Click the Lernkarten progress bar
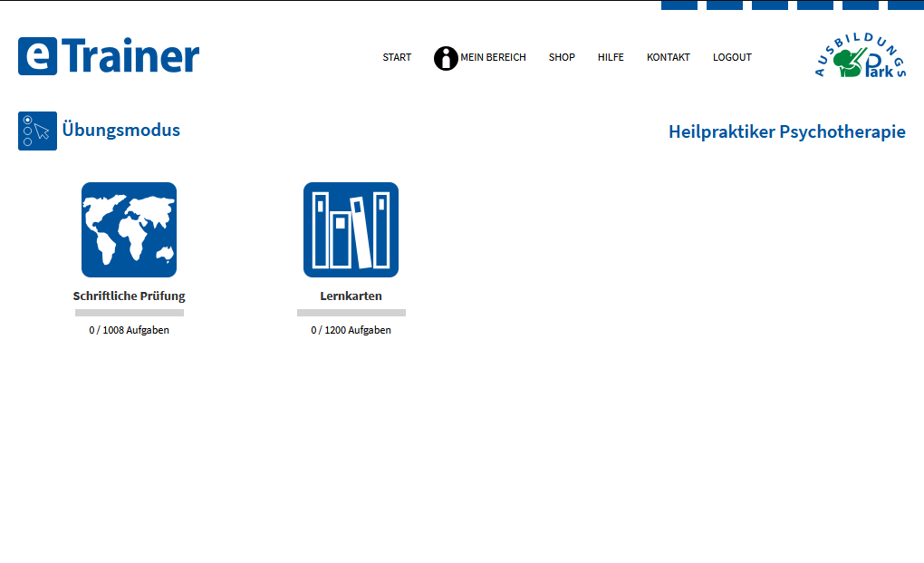924x563 pixels. [x=351, y=313]
